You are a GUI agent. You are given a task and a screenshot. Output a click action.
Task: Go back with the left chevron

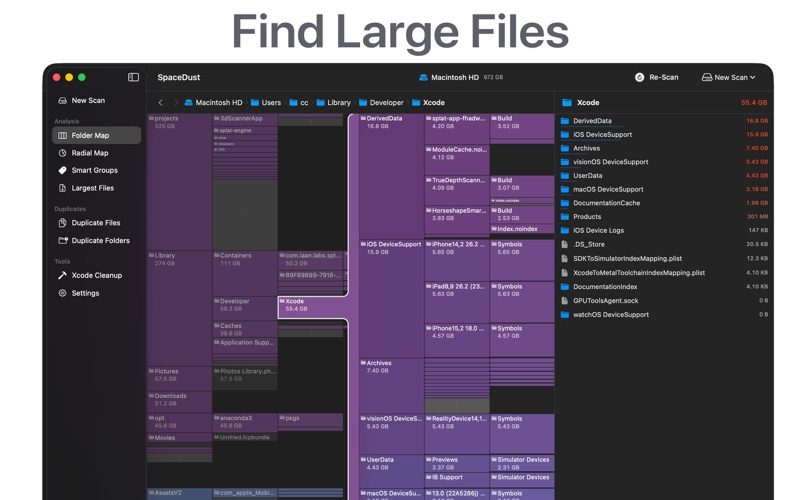click(161, 103)
